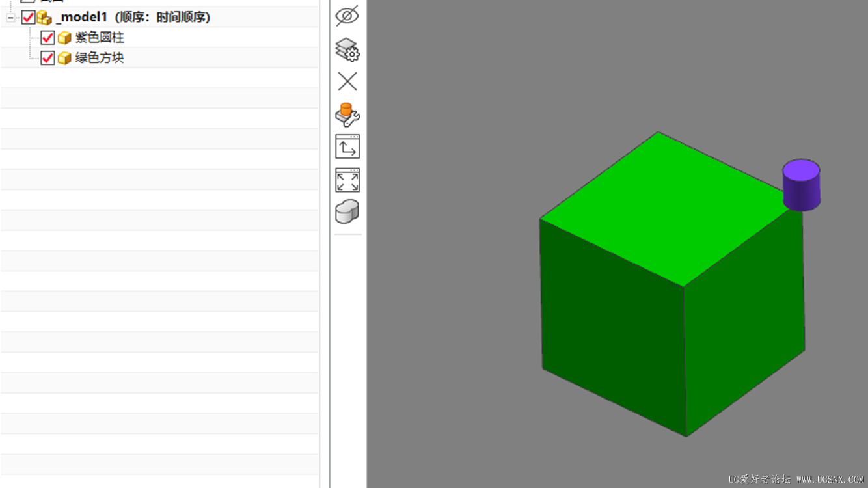This screenshot has height=488, width=868.
Task: Click the gray merged solid bodies icon
Action: [x=347, y=212]
